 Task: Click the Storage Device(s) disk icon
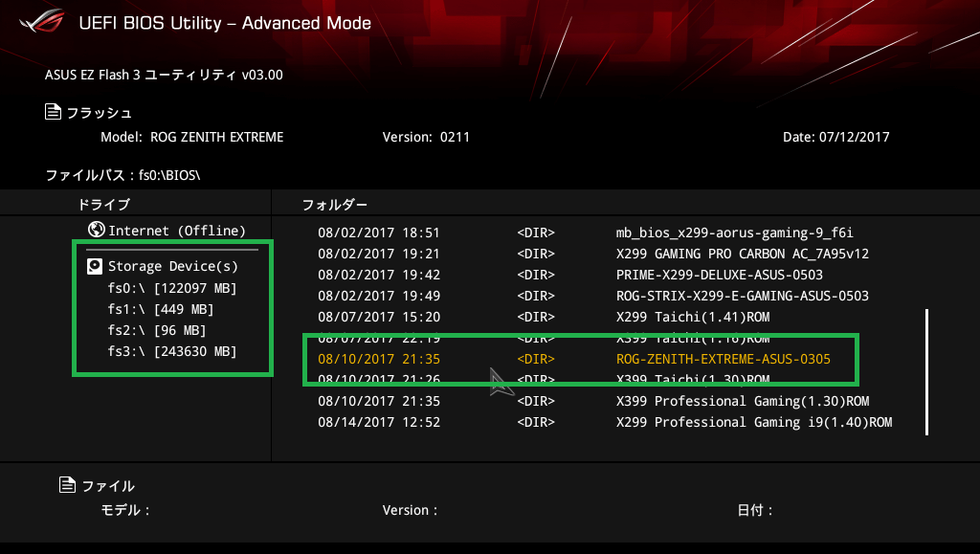(x=95, y=267)
